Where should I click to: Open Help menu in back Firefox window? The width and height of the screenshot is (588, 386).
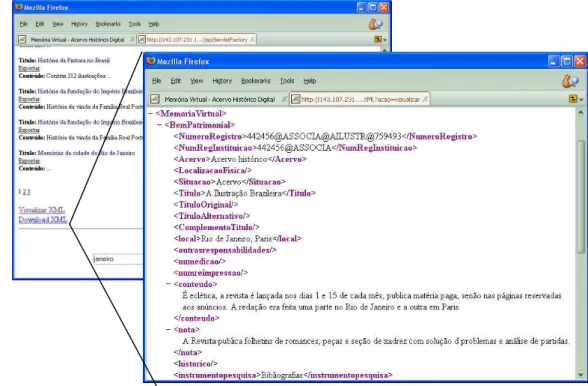[154, 24]
